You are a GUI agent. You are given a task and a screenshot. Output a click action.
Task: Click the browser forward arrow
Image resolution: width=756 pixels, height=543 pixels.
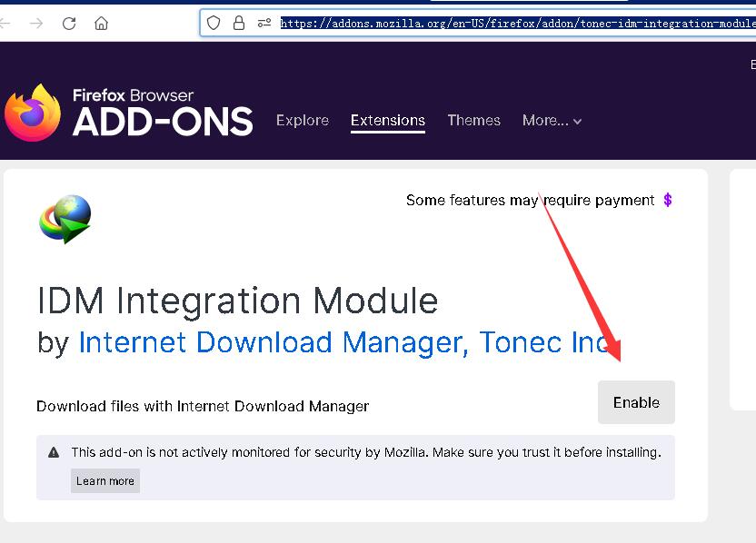36,24
